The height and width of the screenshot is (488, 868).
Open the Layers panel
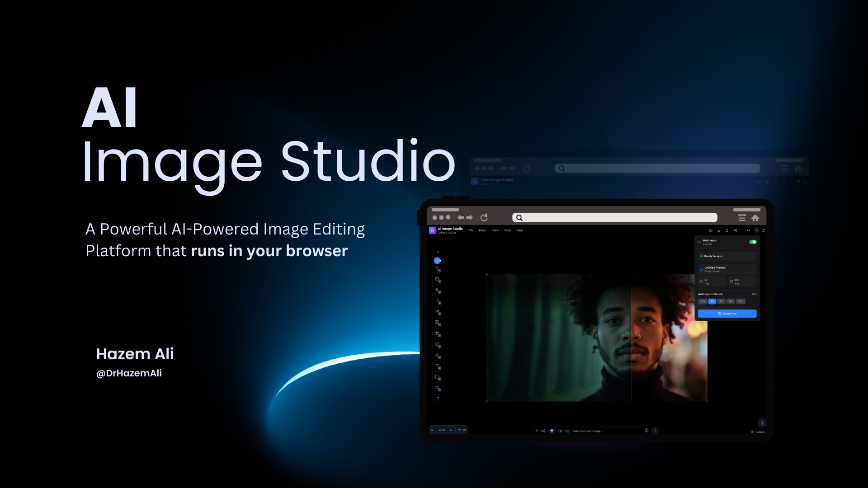[758, 432]
